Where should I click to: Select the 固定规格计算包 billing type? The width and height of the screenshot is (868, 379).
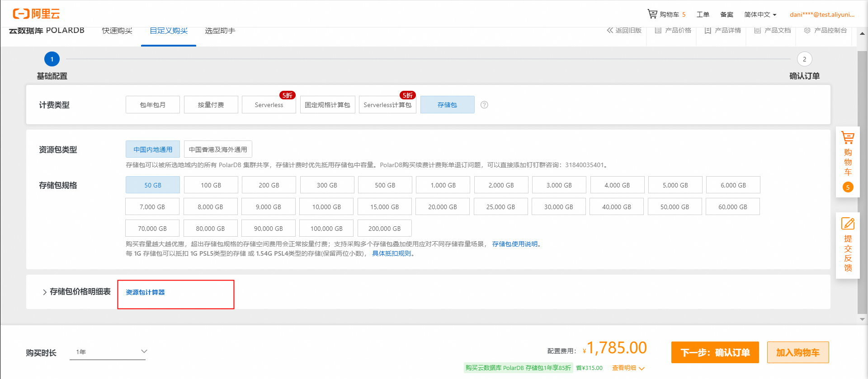328,105
